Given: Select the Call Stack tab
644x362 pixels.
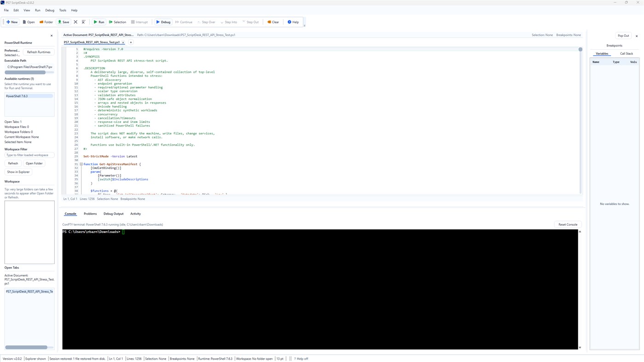Looking at the screenshot, I should pos(627,53).
